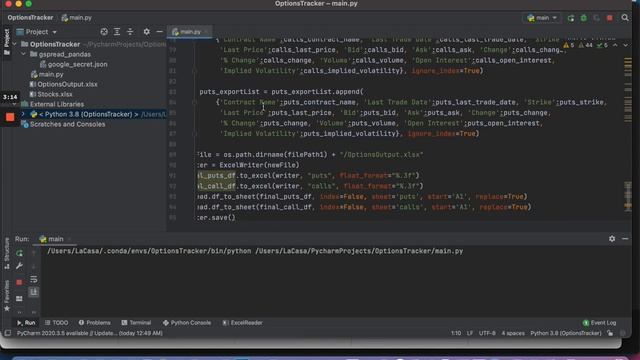Jump to next highlighted error down-arrow

point(625,45)
